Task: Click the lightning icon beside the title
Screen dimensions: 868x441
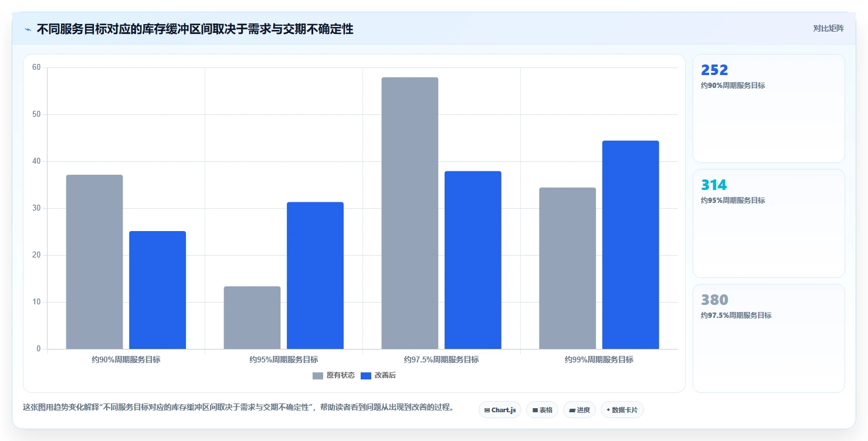Action: (28, 29)
